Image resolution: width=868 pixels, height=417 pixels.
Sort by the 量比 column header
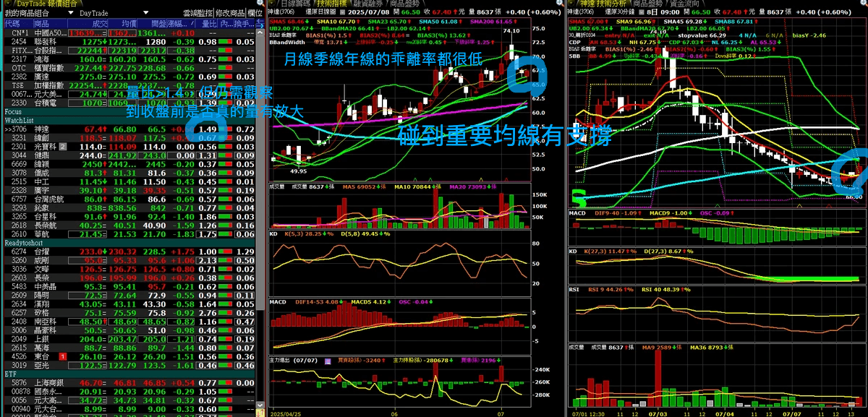[207, 23]
